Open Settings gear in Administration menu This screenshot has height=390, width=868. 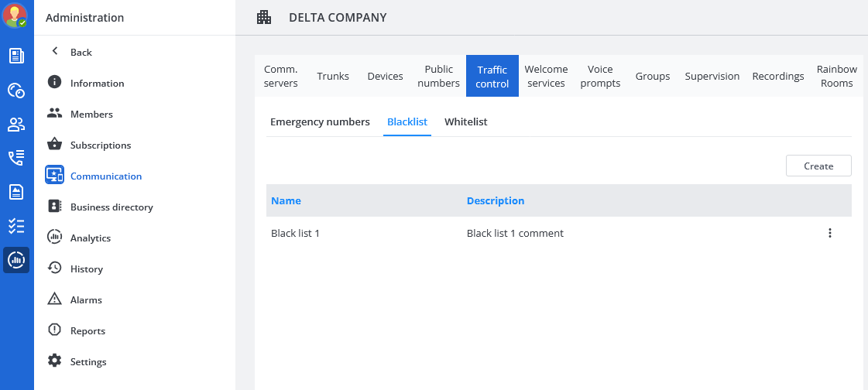[88, 361]
